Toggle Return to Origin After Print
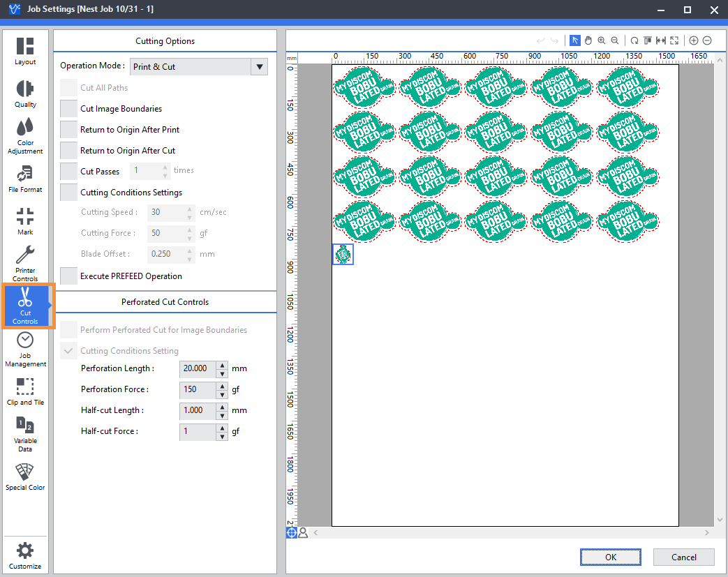Screen dimensions: 728x577 pyautogui.click(x=68, y=130)
